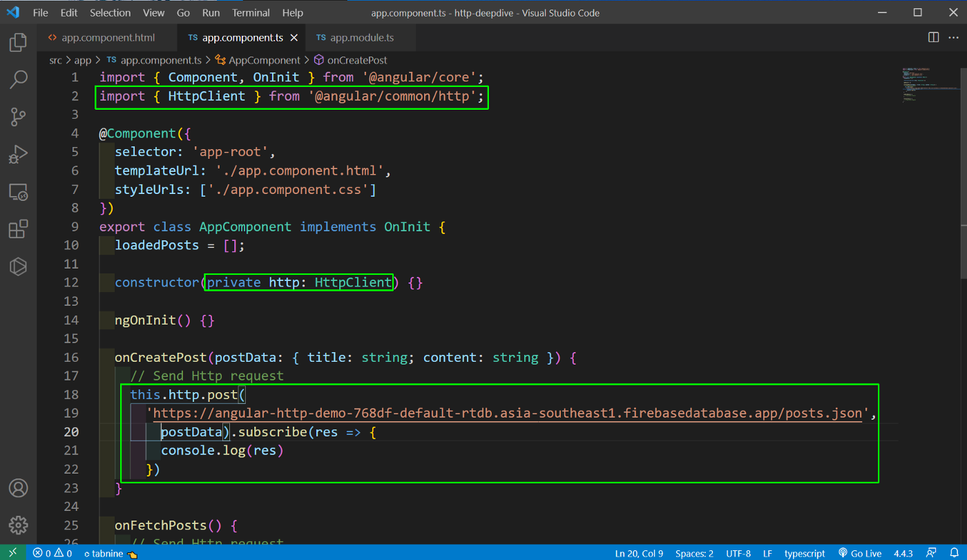The width and height of the screenshot is (967, 560).
Task: Click '@angular/core' import string
Action: pyautogui.click(x=419, y=77)
